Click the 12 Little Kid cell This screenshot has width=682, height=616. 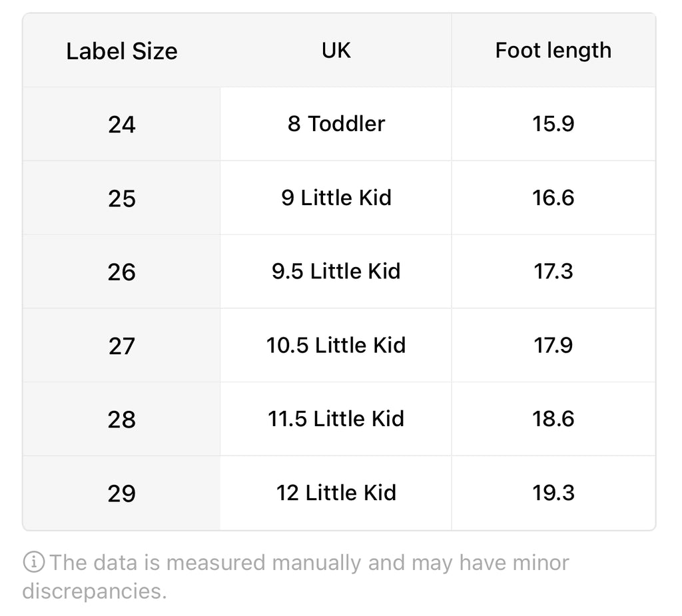click(x=336, y=493)
